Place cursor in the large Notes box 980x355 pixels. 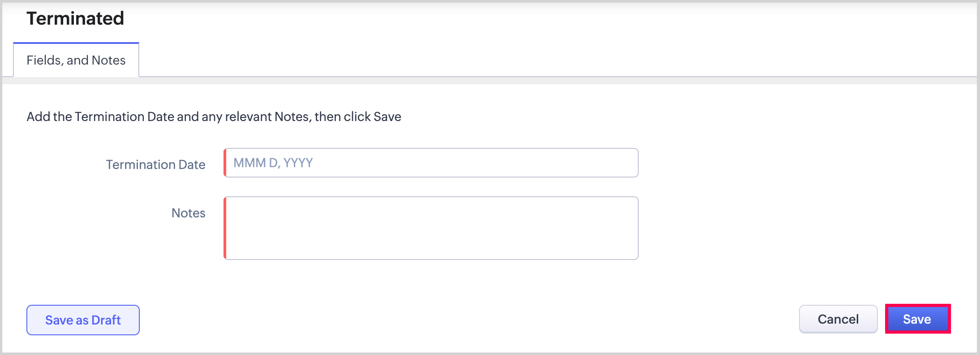[x=431, y=228]
